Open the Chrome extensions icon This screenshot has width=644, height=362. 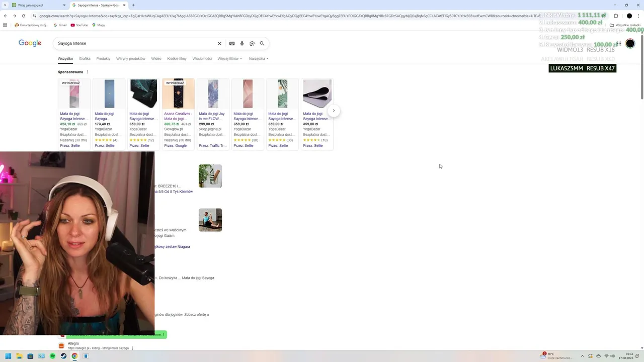616,16
